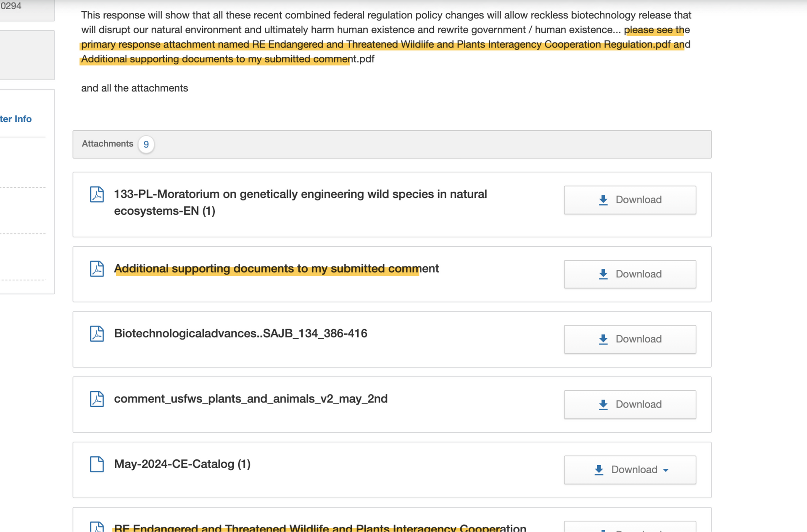Click PDF icon for RE Endangered attachment
The image size is (807, 532).
[x=97, y=527]
